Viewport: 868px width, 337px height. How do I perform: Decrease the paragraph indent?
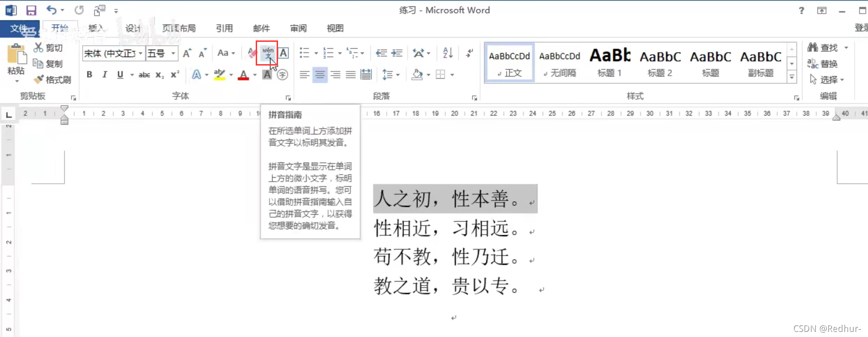[381, 53]
